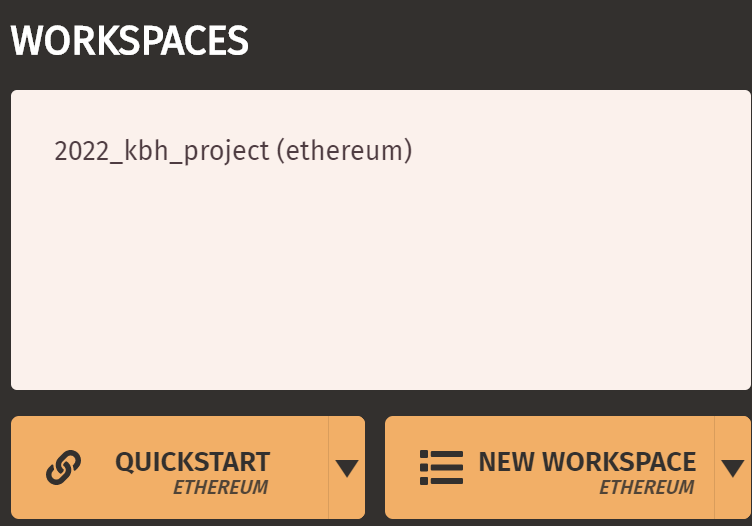Create a new Ethereum workspace
The height and width of the screenshot is (526, 752).
coord(550,468)
